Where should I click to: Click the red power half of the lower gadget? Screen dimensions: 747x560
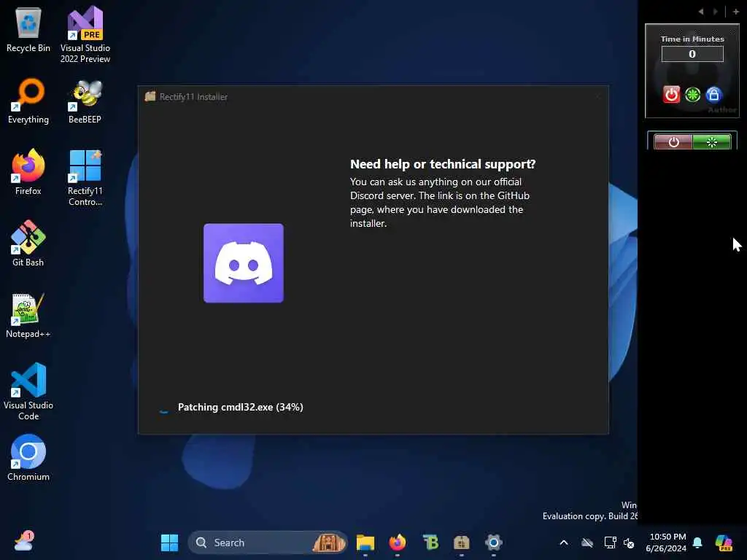673,142
